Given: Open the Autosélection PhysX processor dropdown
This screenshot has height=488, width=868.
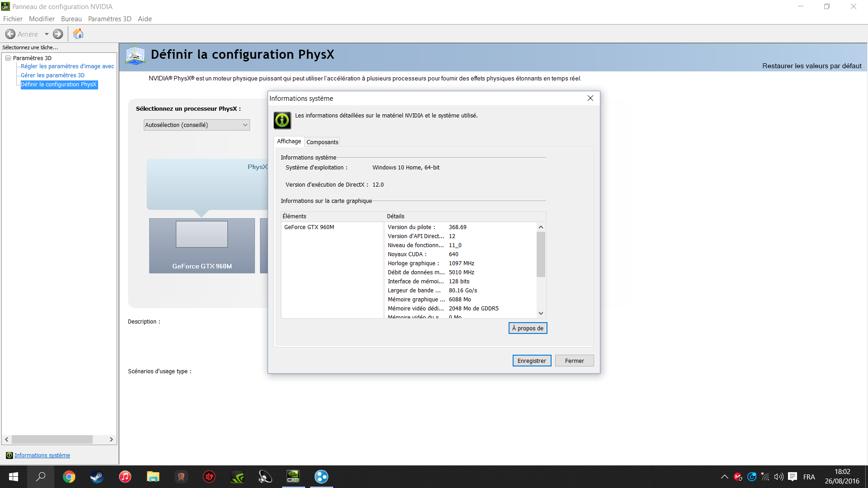Looking at the screenshot, I should coord(197,125).
